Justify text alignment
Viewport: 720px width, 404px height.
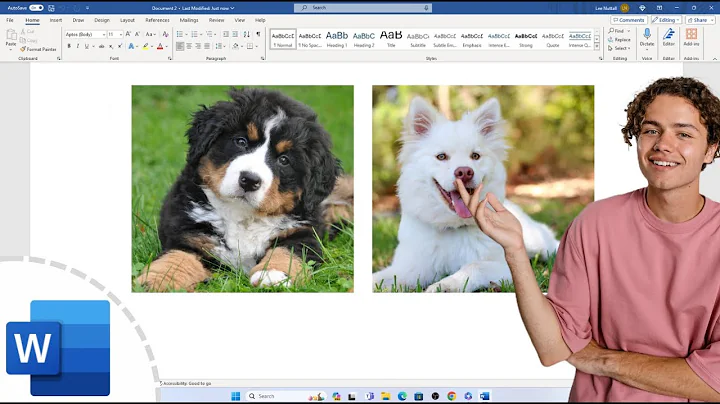(x=207, y=46)
